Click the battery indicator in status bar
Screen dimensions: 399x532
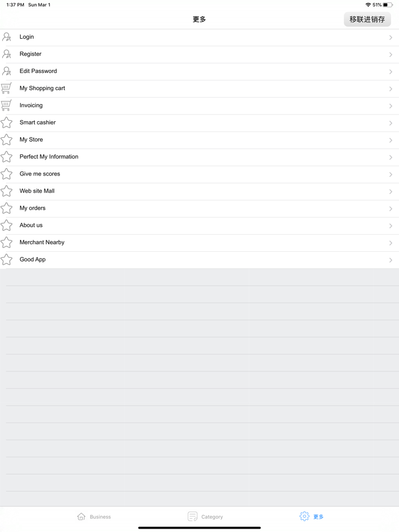(x=388, y=5)
